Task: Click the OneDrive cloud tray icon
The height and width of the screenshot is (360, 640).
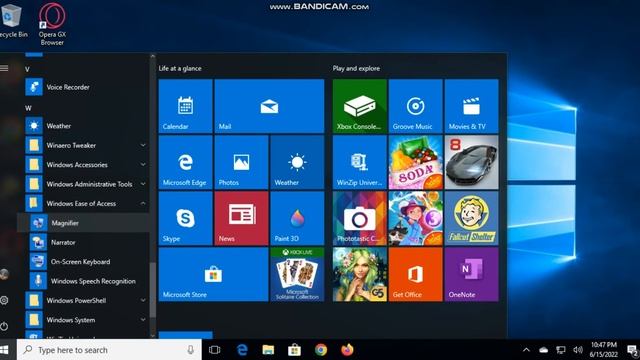Action: pyautogui.click(x=544, y=350)
